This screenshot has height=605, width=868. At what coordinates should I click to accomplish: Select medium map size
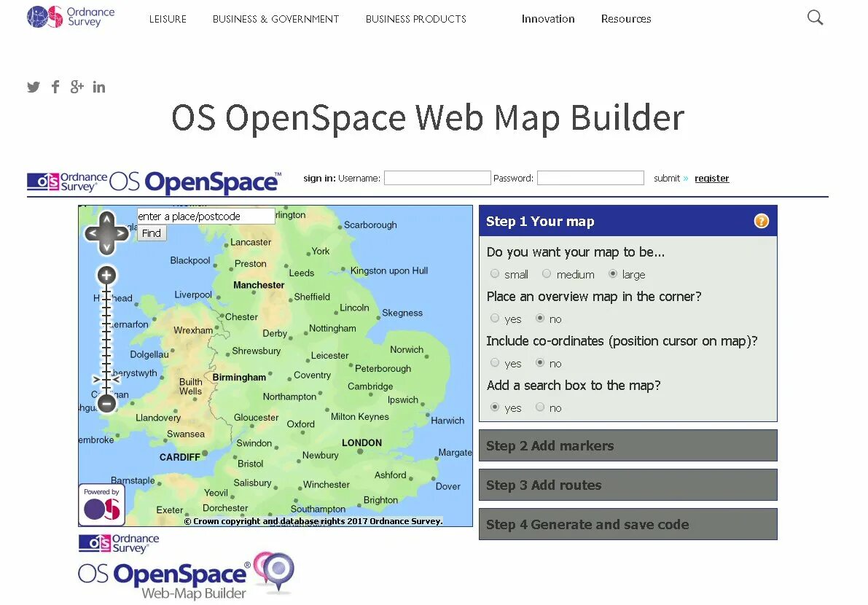(x=547, y=274)
